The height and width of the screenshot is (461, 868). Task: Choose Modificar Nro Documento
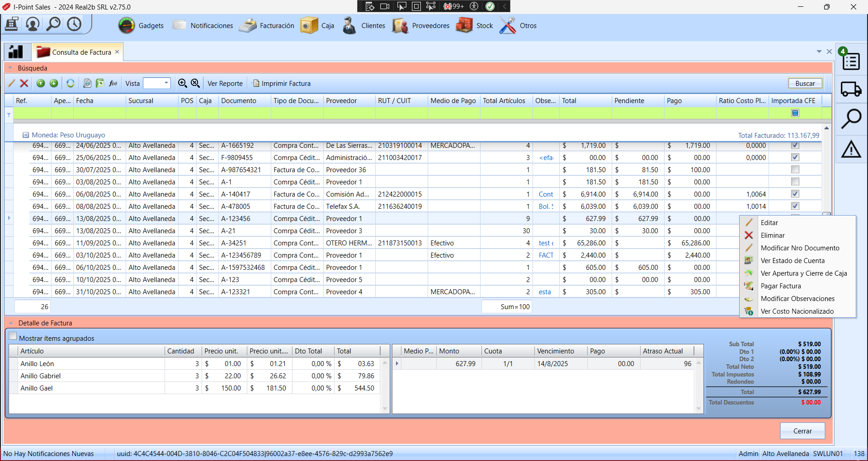point(797,248)
